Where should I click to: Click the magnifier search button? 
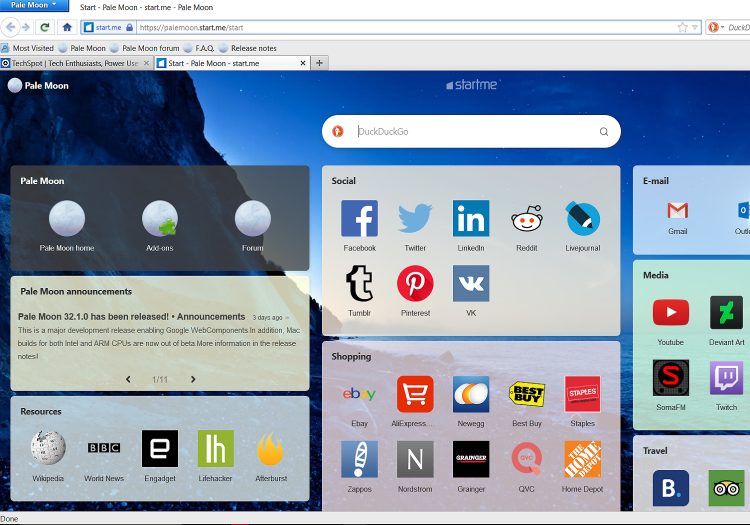click(604, 131)
